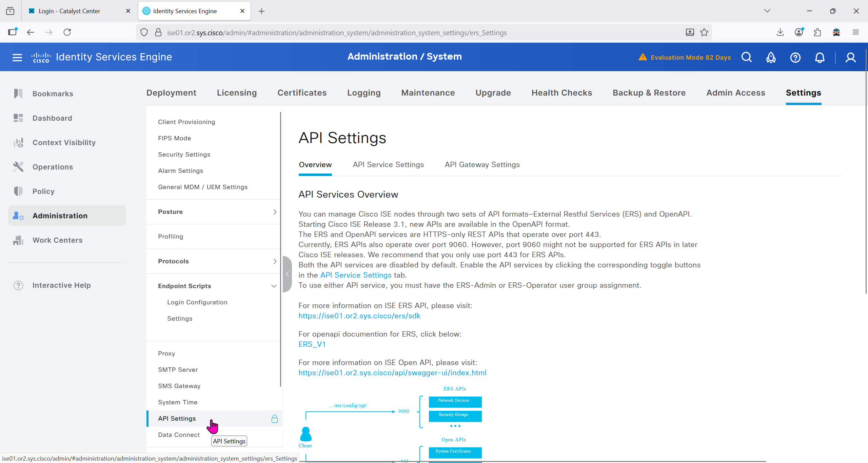Open the swagger-ui index.html link
This screenshot has height=463, width=868.
pos(392,373)
